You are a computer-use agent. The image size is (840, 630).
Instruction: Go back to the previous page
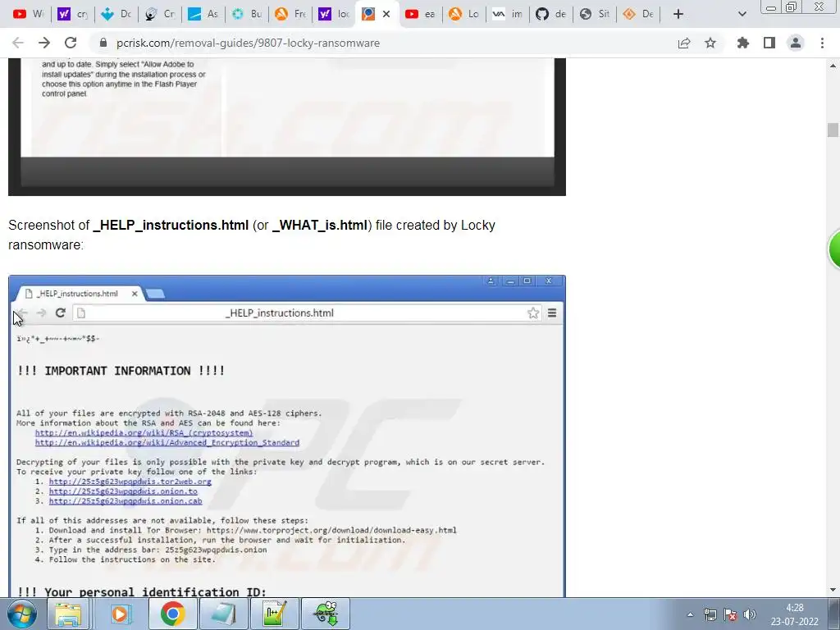pyautogui.click(x=18, y=43)
